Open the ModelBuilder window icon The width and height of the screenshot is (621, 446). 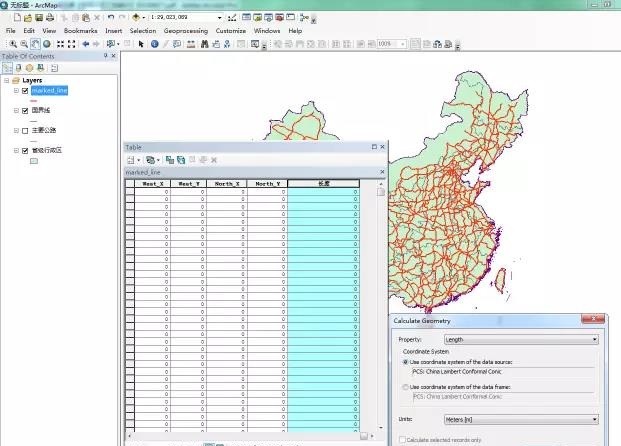tap(304, 17)
